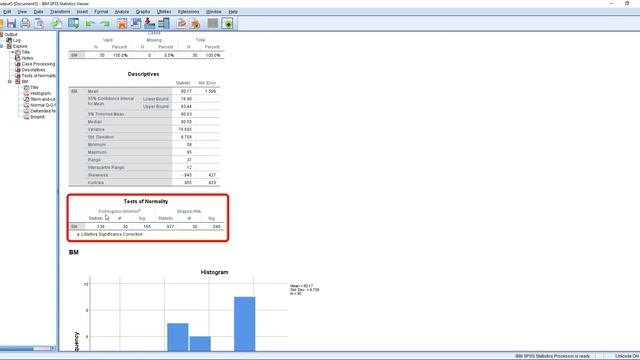Select the Output root node

click(x=11, y=35)
